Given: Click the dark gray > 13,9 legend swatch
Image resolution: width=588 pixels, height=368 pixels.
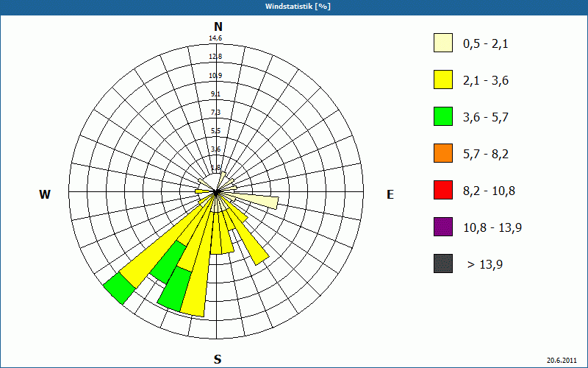Looking at the screenshot, I should [x=443, y=263].
